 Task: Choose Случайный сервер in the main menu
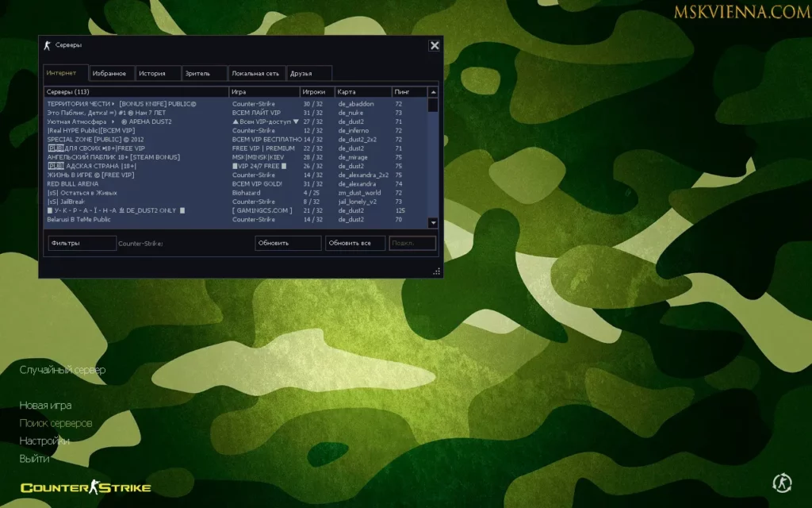[63, 370]
